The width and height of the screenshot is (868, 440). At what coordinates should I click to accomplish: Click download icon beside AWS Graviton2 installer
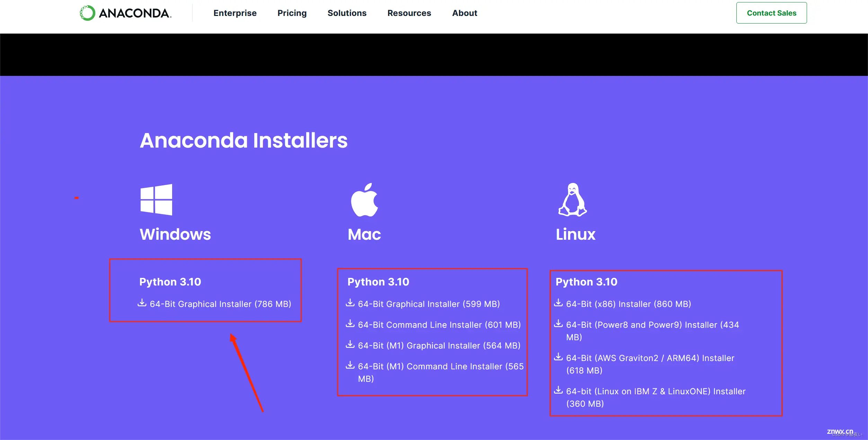tap(558, 357)
